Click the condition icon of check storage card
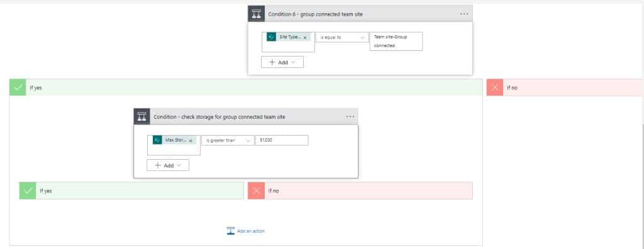 [x=142, y=117]
